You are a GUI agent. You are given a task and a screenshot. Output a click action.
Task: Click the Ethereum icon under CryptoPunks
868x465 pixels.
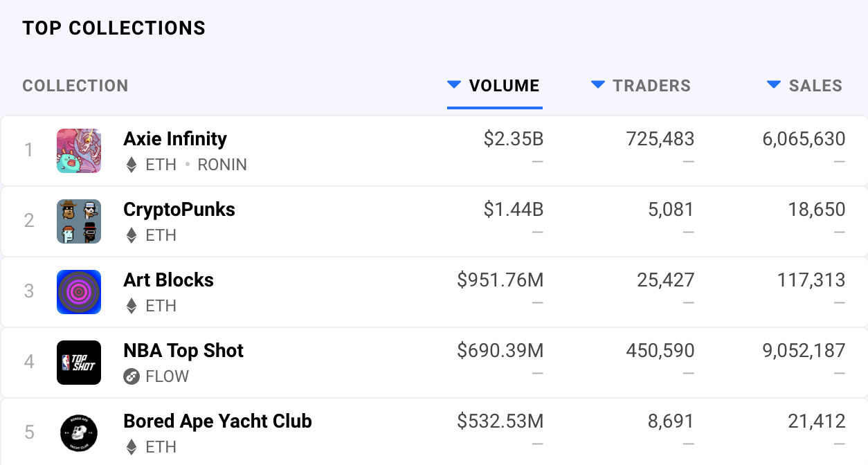click(x=132, y=236)
